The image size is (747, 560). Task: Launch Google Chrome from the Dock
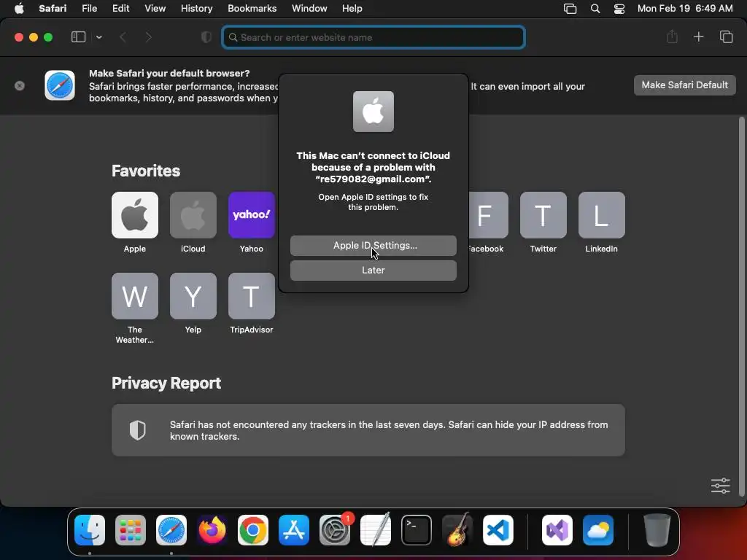[x=253, y=530]
